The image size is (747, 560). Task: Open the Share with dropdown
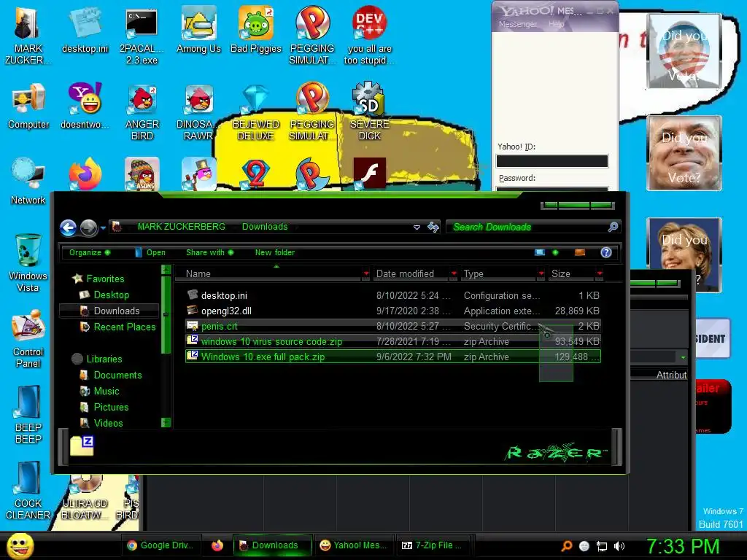click(x=209, y=252)
